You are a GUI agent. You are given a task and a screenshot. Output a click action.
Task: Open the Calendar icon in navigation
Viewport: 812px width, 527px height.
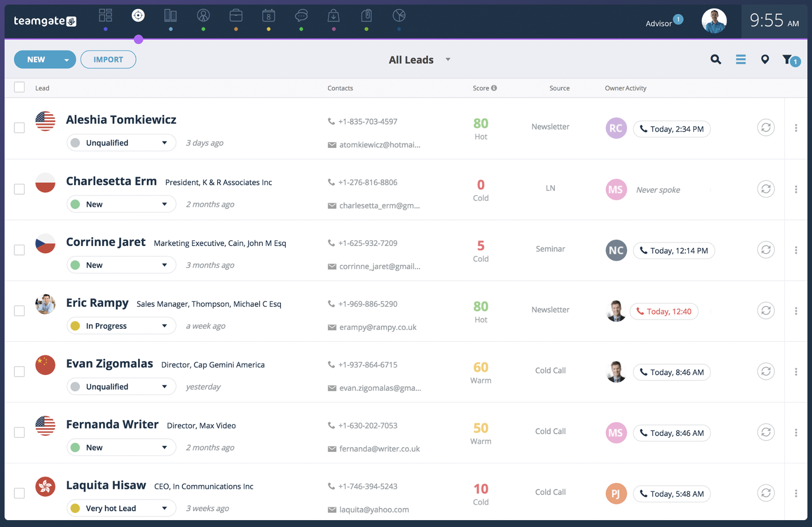[x=269, y=16]
